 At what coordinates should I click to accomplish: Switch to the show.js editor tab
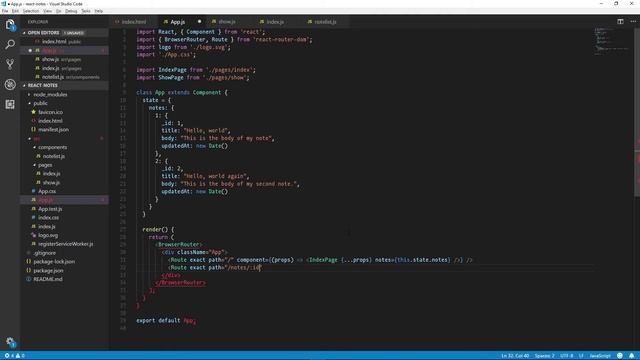coord(227,22)
